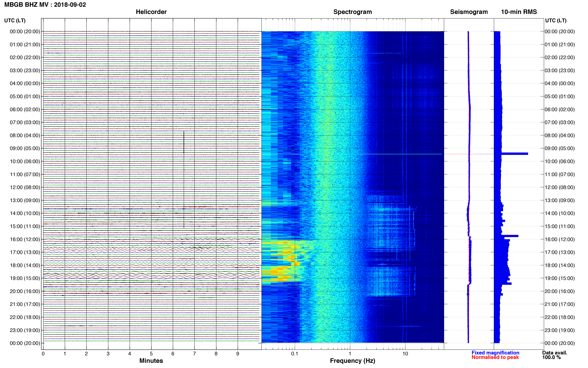Click the plot title MBGB BHZ MV : 2018-09-02
Viewport: 588px width, 368px height.
tap(45, 5)
